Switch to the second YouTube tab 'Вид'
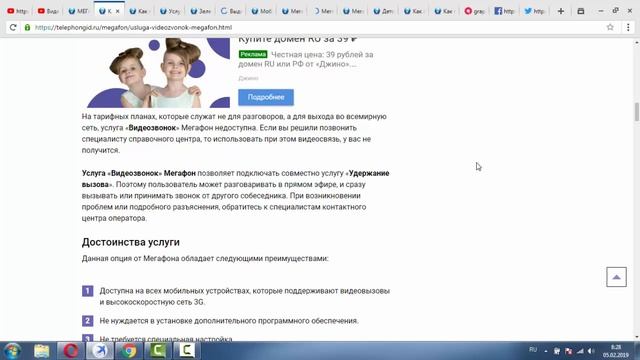 click(x=48, y=11)
